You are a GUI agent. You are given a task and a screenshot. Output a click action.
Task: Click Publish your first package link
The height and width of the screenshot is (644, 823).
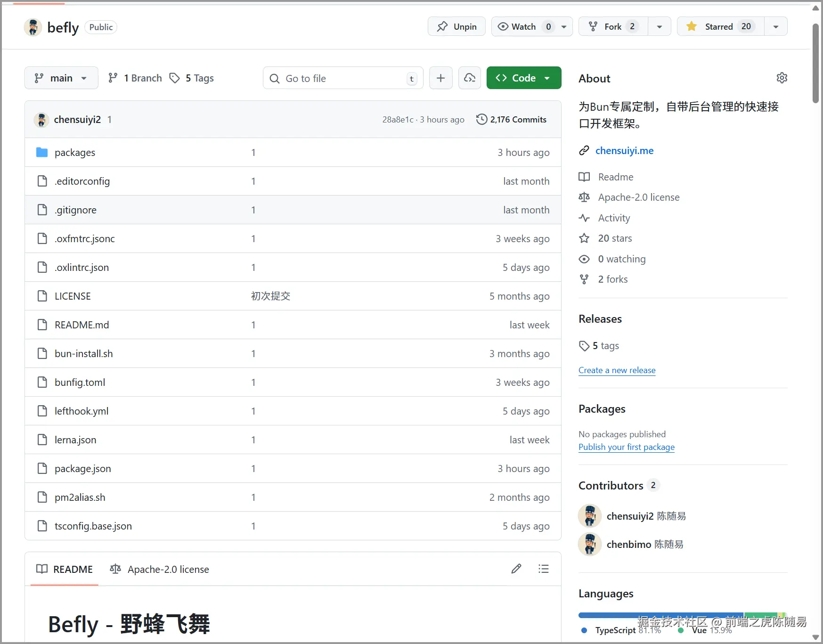pos(627,447)
